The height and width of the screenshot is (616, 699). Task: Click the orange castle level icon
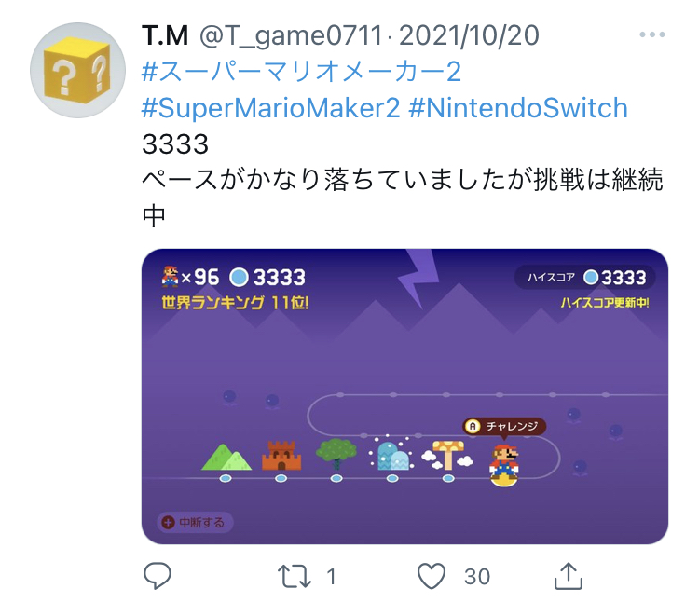[x=281, y=455]
